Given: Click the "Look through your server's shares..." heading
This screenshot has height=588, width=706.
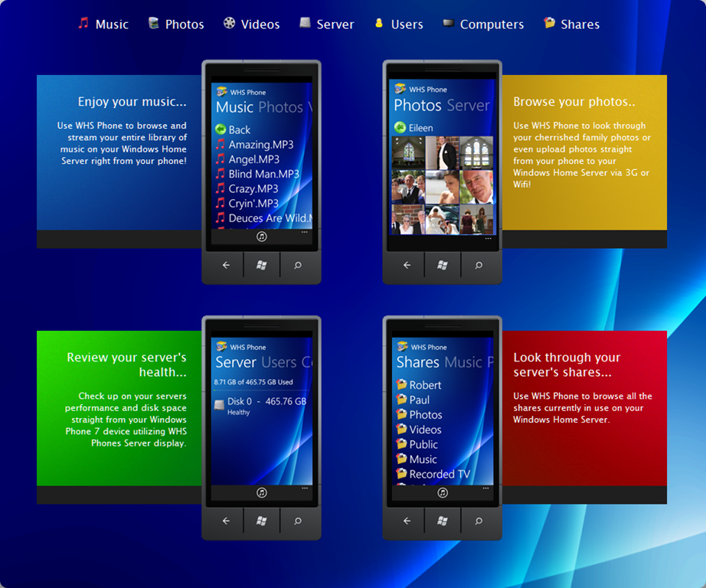Looking at the screenshot, I should coord(567,364).
